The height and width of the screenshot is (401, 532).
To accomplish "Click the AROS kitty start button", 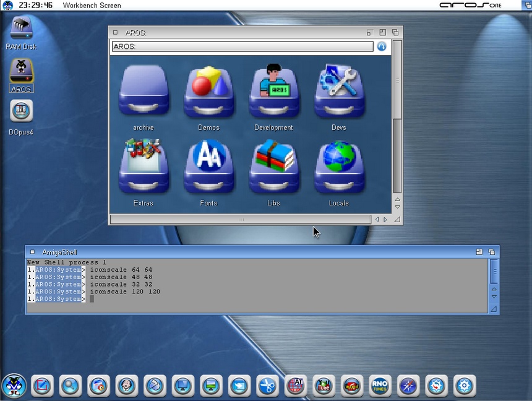I will click(14, 386).
